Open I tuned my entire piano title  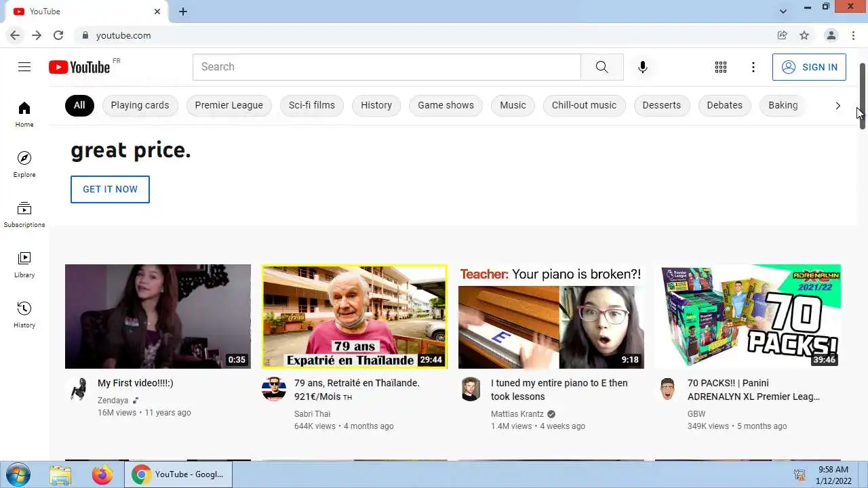click(559, 390)
